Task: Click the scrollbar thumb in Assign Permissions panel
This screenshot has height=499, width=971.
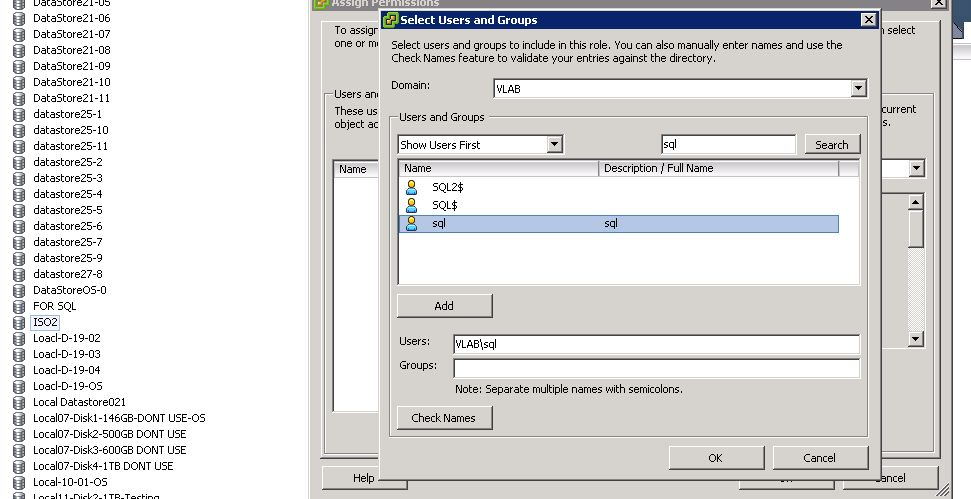Action: click(916, 229)
